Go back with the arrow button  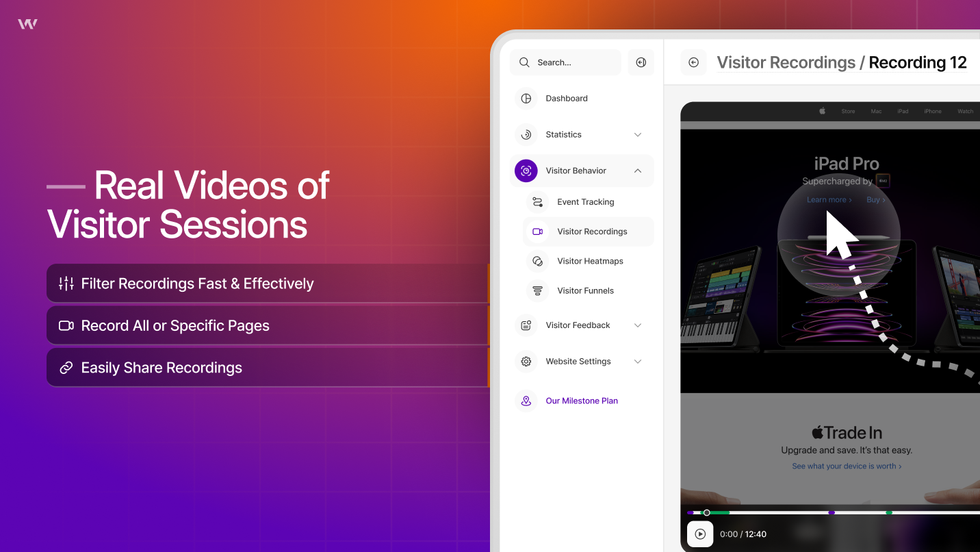[693, 62]
